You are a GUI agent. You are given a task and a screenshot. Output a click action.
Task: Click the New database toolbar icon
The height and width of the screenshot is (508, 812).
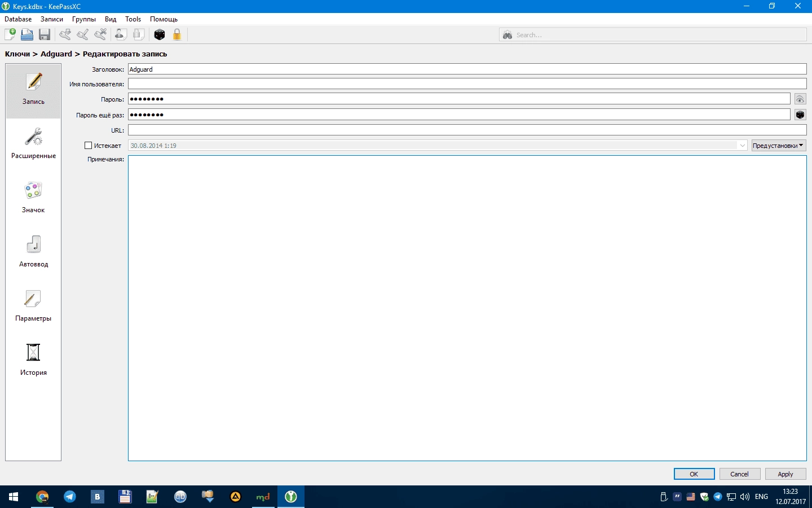point(10,34)
